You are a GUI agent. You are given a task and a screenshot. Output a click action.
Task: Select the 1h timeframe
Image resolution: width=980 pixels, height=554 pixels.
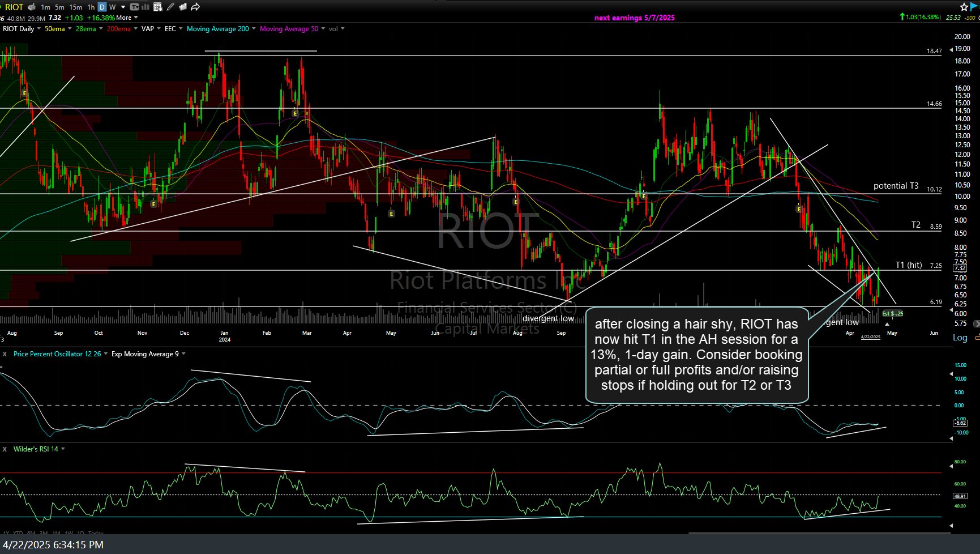pos(91,7)
